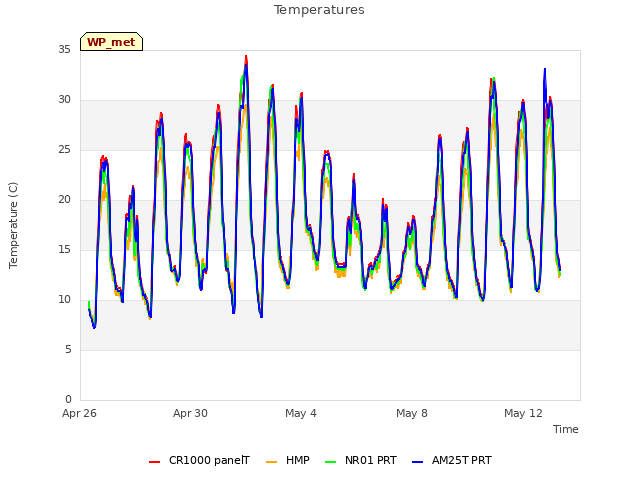Screen dimensions: 640x480
Task: Toggle the NR01 PRT legend entry
Action: (361, 460)
